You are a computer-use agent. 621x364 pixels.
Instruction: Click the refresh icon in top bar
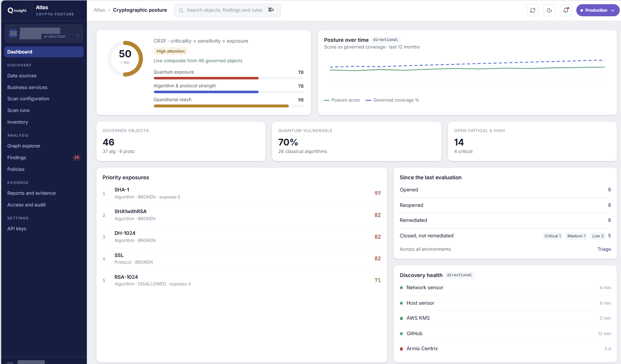point(533,10)
